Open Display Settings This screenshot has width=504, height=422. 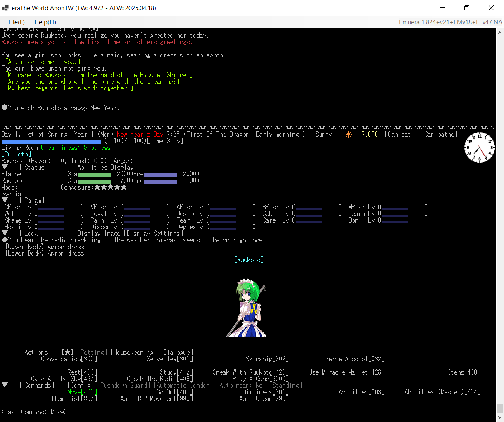[153, 233]
